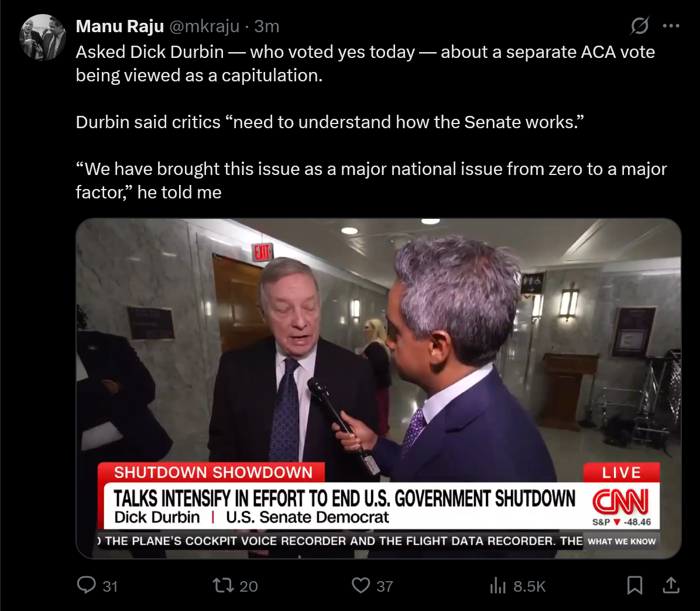The height and width of the screenshot is (611, 700).
Task: Repost the tweet using retweet icon
Action: pyautogui.click(x=223, y=585)
